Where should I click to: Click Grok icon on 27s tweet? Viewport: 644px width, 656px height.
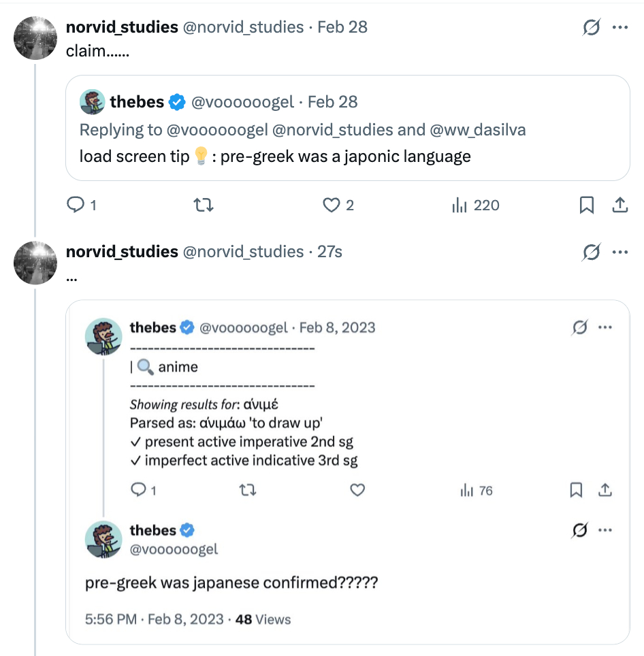591,252
